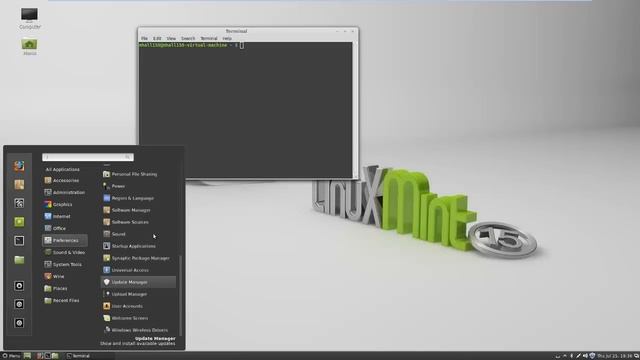
Task: Click the Region & Language icon
Action: coord(107,198)
